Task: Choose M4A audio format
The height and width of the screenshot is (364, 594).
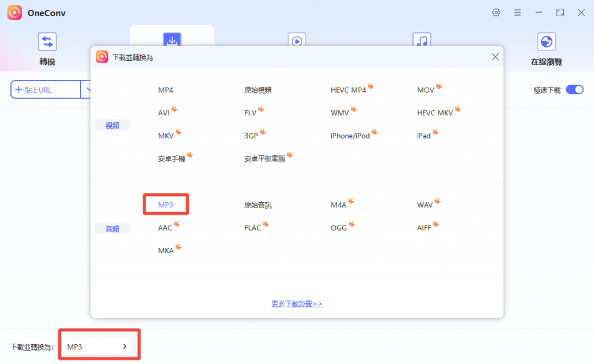Action: pyautogui.click(x=339, y=205)
